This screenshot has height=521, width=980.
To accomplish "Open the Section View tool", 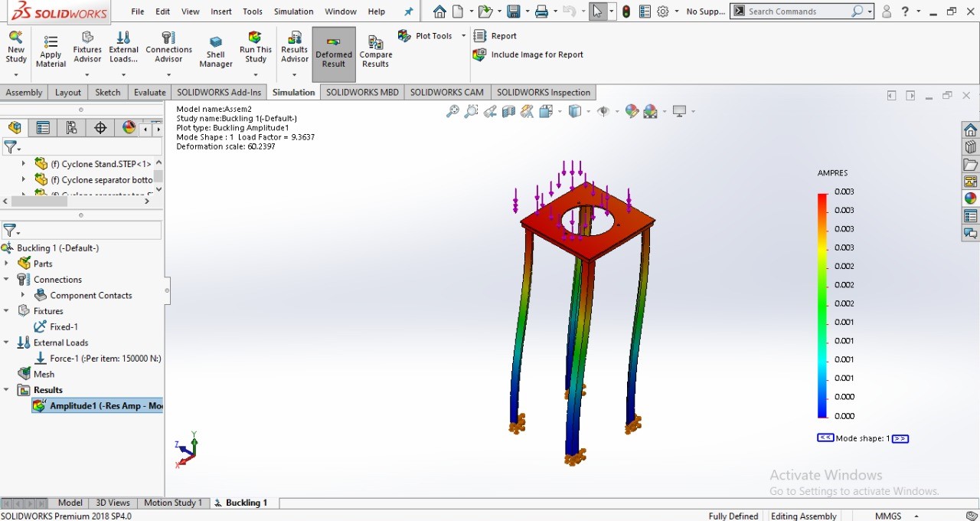I will click(508, 111).
